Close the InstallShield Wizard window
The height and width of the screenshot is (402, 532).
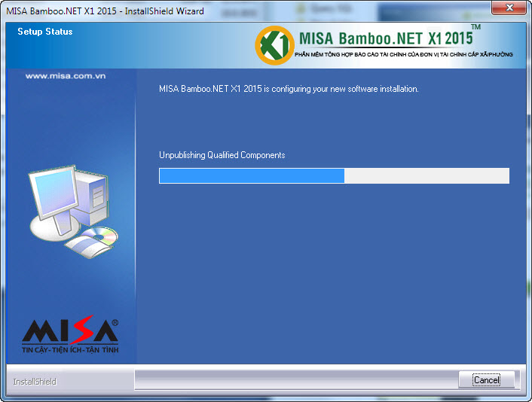coord(509,8)
